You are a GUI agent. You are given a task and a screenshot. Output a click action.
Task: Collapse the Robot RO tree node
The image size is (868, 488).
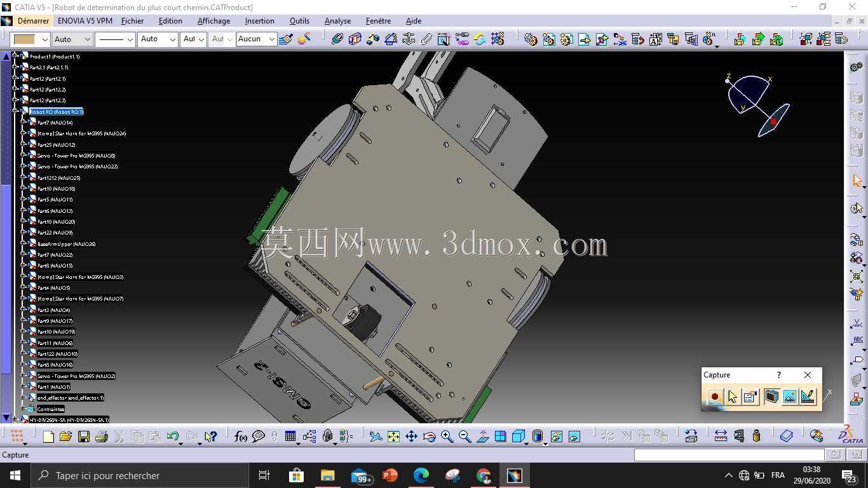coord(16,111)
